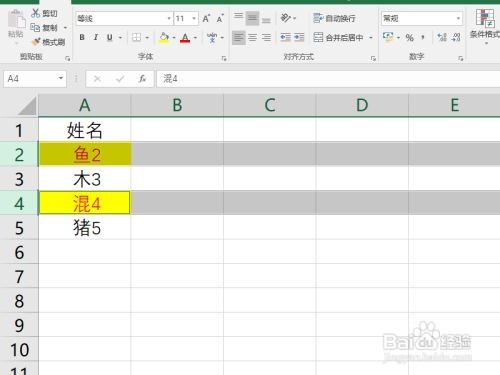Open the number group dialog launcher
Viewport: 500px width, 375px height.
[461, 58]
